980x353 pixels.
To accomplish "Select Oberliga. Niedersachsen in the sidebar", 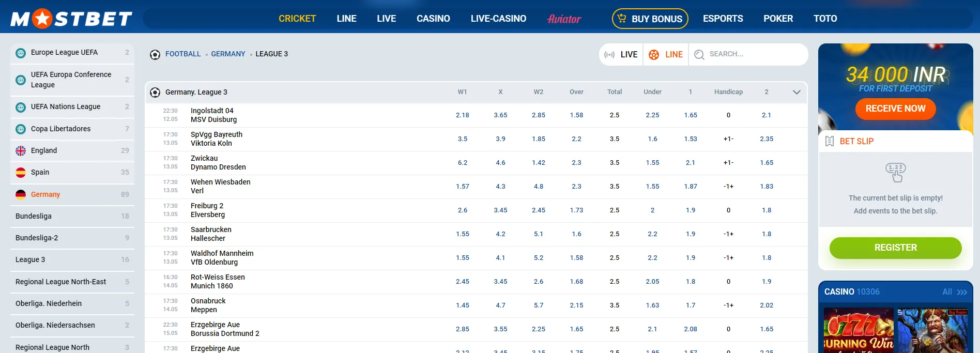I will 72,325.
